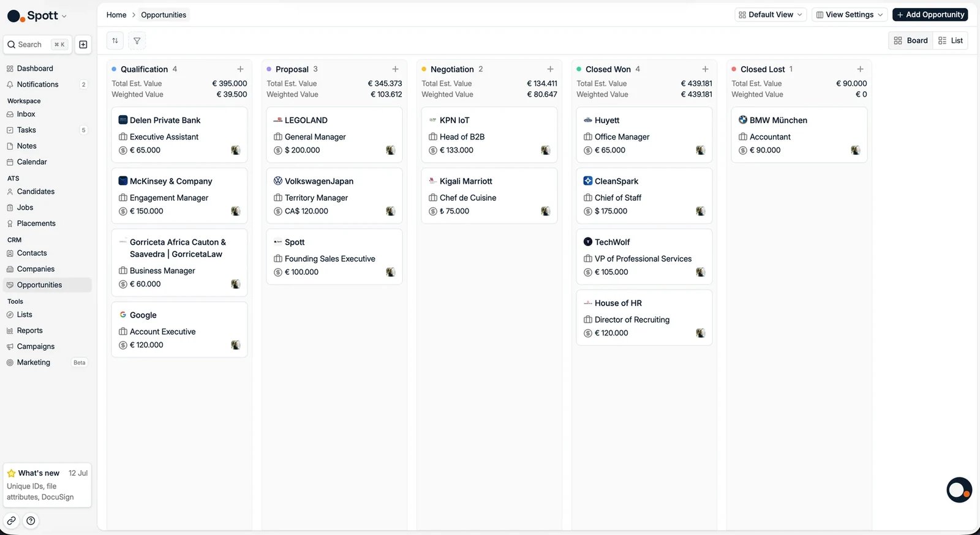Open the chat widget bubble
This screenshot has height=535, width=980.
(x=959, y=490)
